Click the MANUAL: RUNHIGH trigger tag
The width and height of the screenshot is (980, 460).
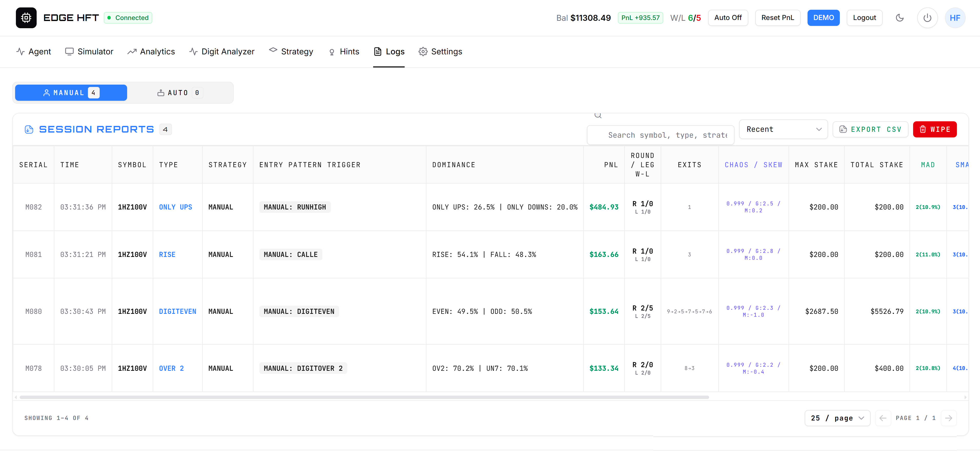click(295, 207)
